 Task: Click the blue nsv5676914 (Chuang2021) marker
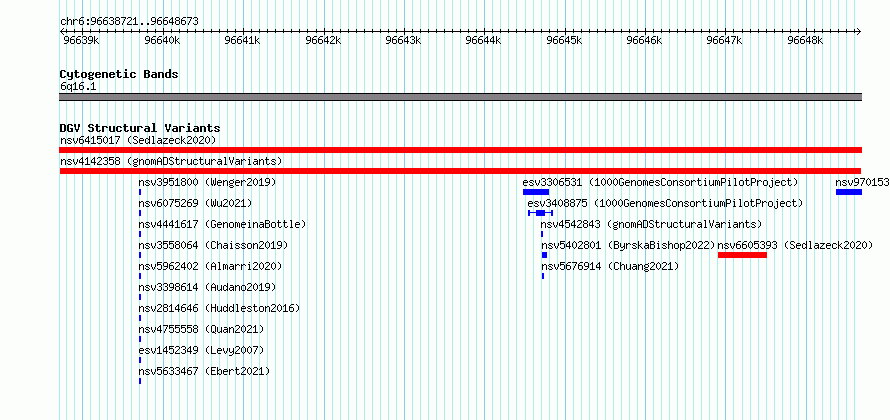tap(543, 276)
